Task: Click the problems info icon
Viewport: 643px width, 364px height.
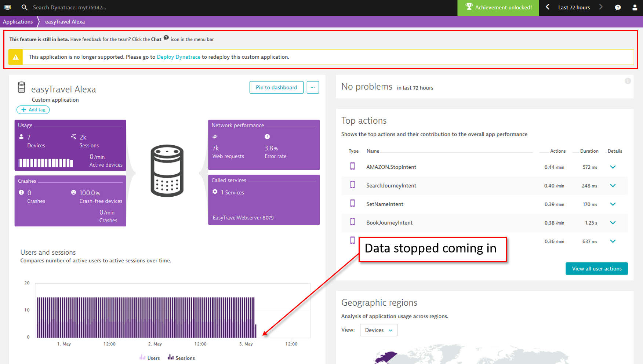Action: 628,81
